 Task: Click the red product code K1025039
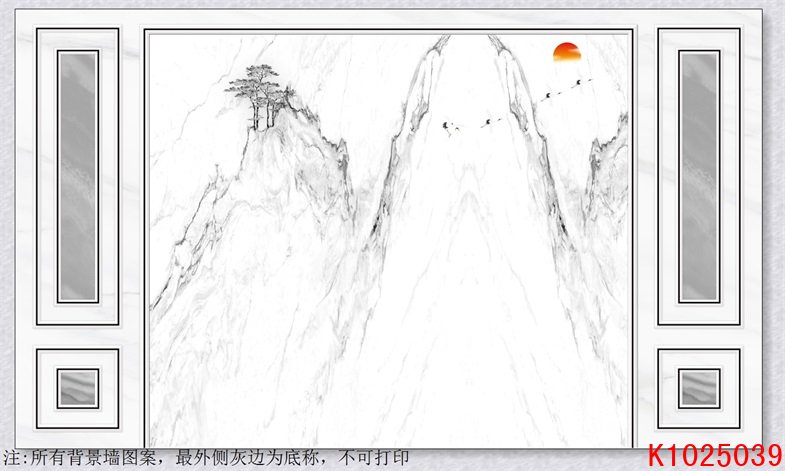[x=715, y=456]
